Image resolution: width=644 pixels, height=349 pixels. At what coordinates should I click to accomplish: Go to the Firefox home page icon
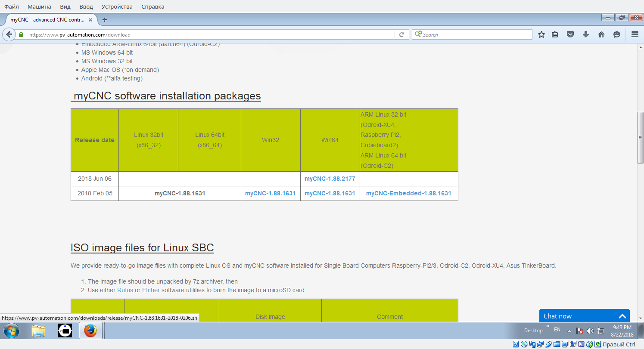click(601, 34)
